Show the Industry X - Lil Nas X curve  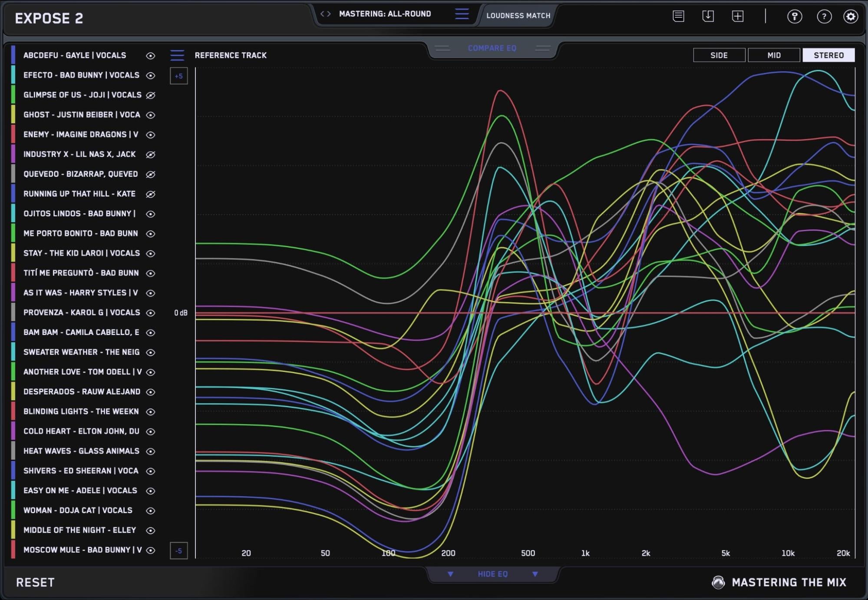tap(151, 154)
